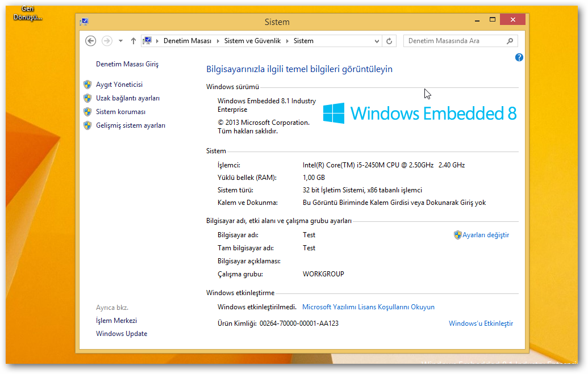Expand the arrow before Denetim Masası breadcrumb
The width and height of the screenshot is (588, 374).
click(157, 41)
